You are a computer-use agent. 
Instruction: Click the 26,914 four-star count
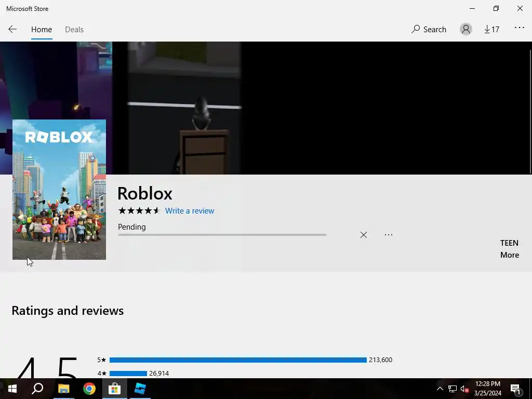(159, 374)
